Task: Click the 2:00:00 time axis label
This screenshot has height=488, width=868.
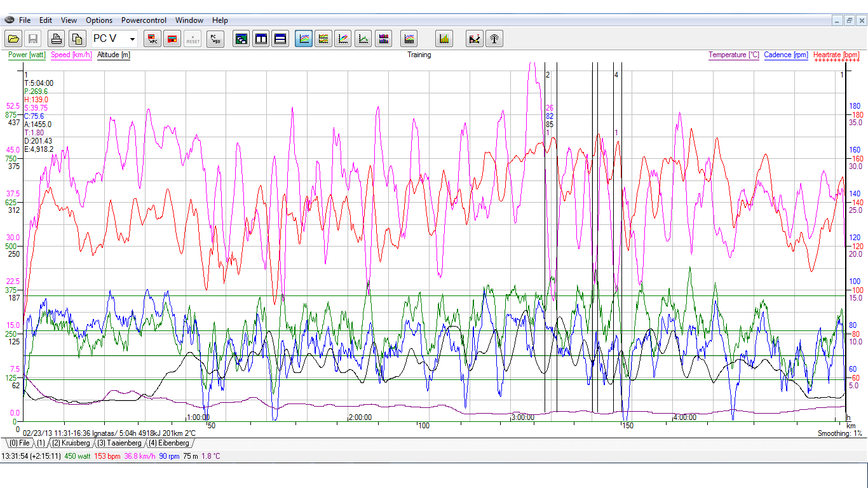Action: point(360,417)
